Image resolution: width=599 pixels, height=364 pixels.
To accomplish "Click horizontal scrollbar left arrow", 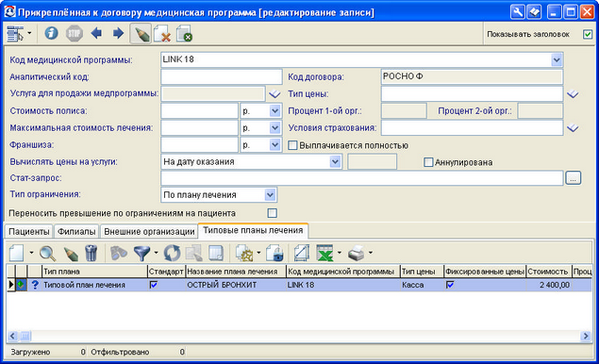I will (12, 336).
